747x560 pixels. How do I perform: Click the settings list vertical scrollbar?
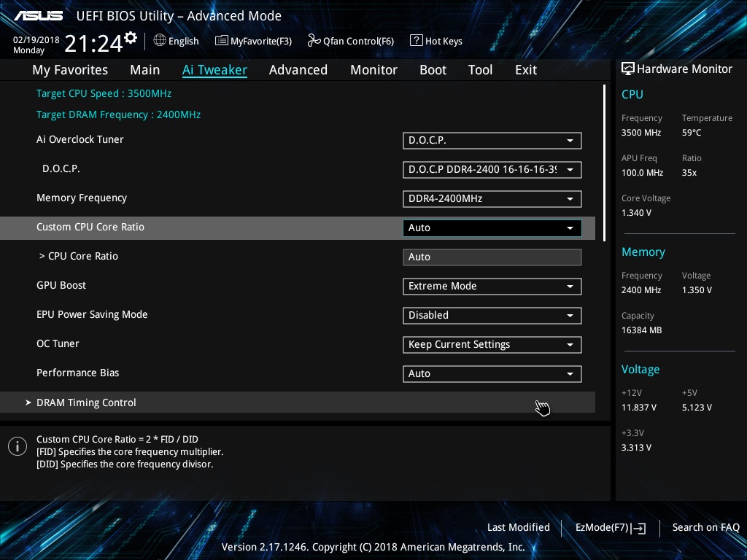tap(604, 163)
